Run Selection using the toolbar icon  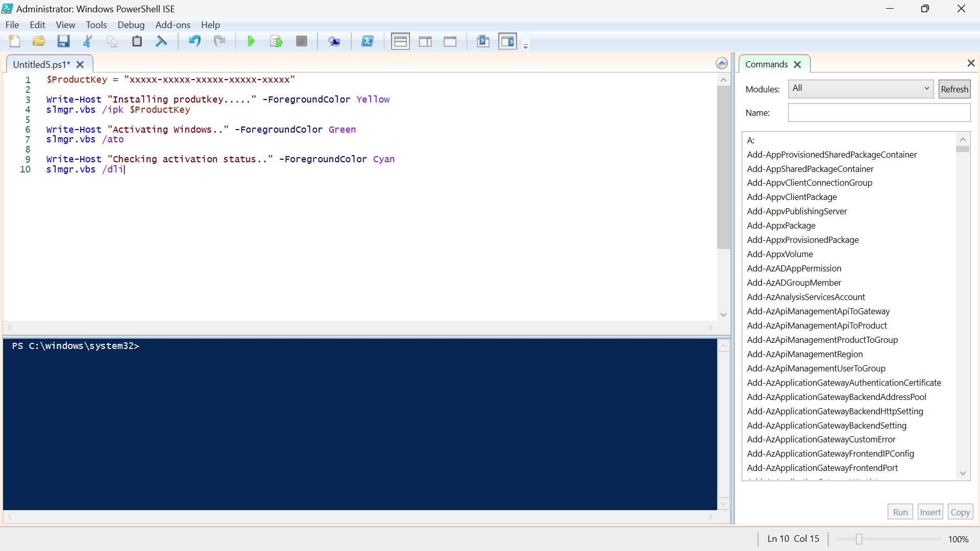[276, 41]
